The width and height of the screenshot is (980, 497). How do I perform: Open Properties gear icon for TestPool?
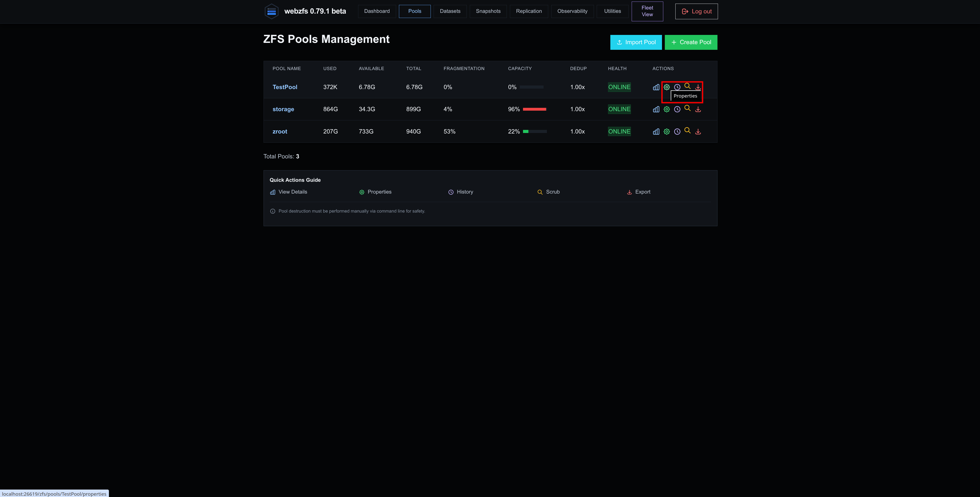pyautogui.click(x=667, y=87)
